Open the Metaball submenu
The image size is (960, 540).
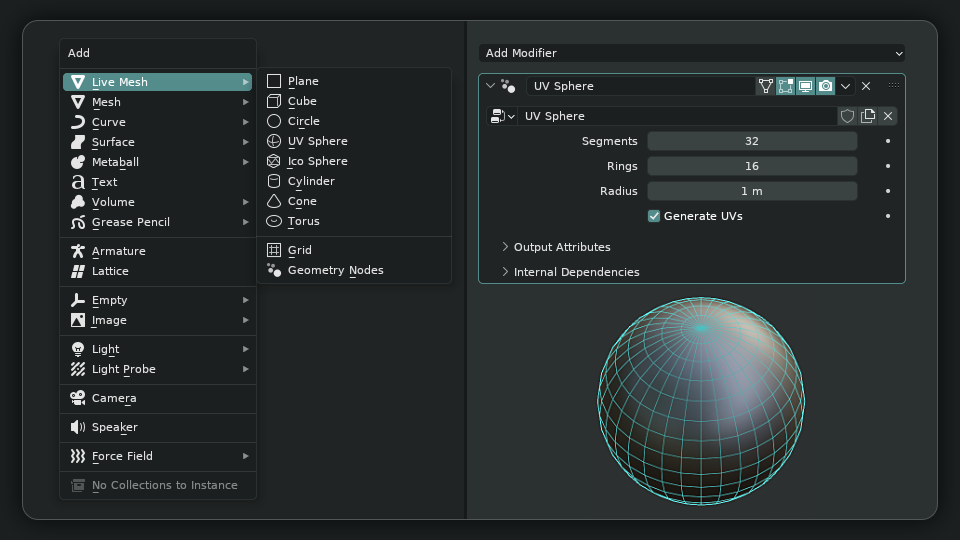[157, 162]
